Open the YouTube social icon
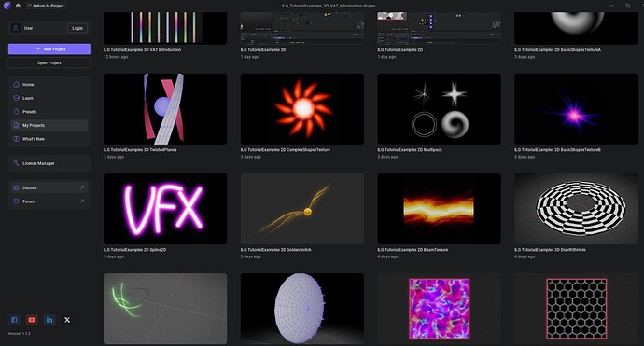 pos(32,320)
